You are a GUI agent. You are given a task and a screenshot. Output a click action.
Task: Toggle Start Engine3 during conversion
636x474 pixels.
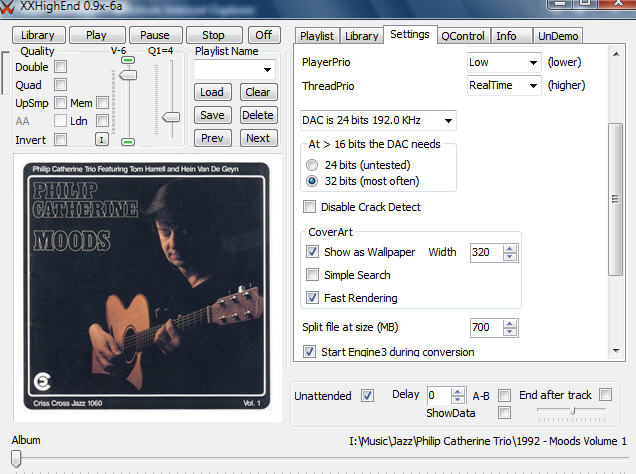point(309,351)
